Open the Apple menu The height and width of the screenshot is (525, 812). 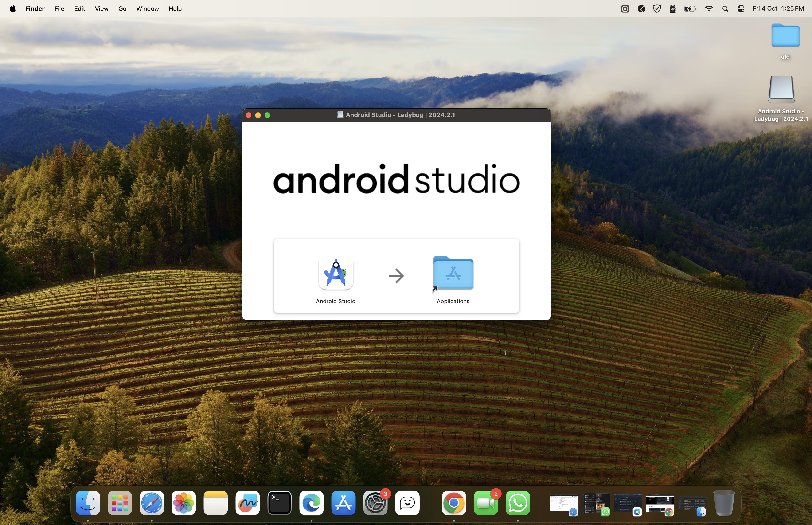13,8
